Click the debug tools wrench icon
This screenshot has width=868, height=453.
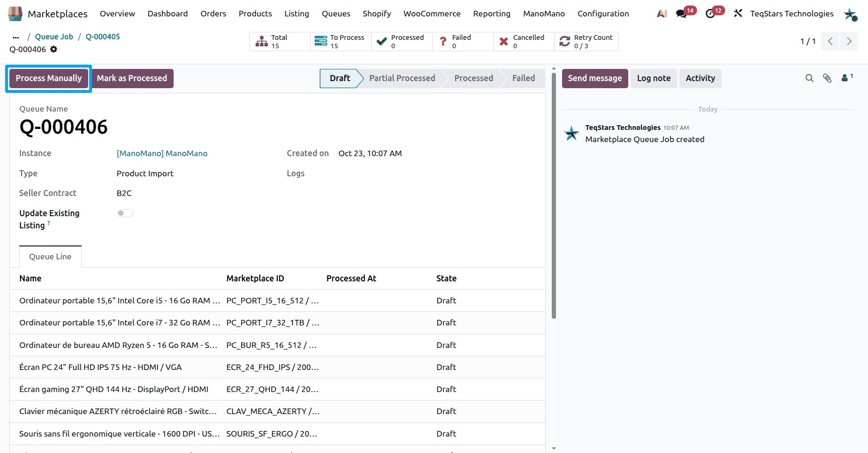pyautogui.click(x=738, y=14)
